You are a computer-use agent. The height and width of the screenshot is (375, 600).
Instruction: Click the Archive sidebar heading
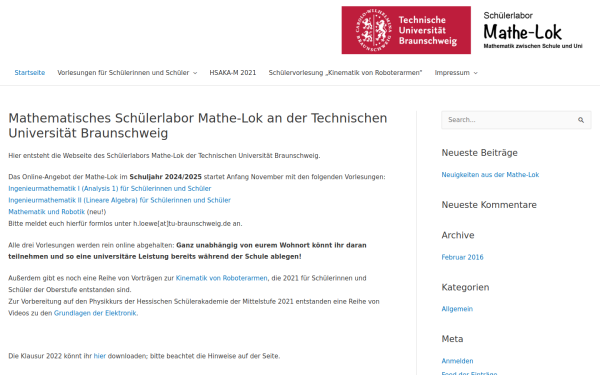coord(458,235)
